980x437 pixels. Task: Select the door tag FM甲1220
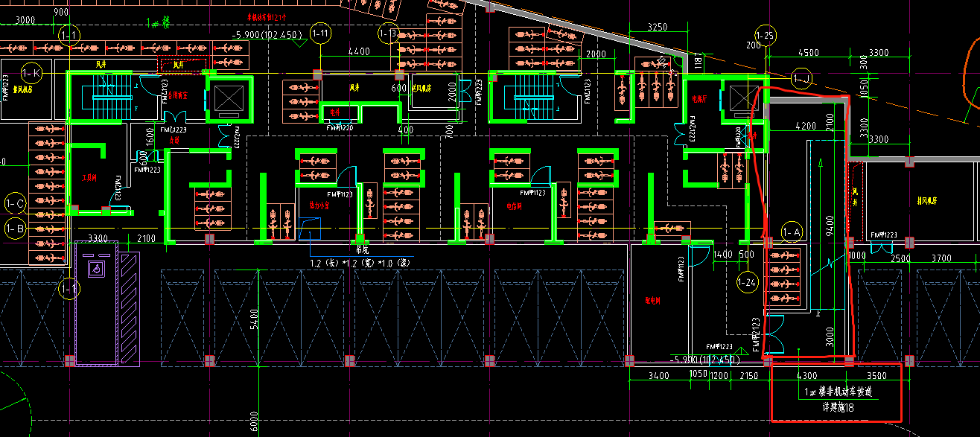point(340,128)
